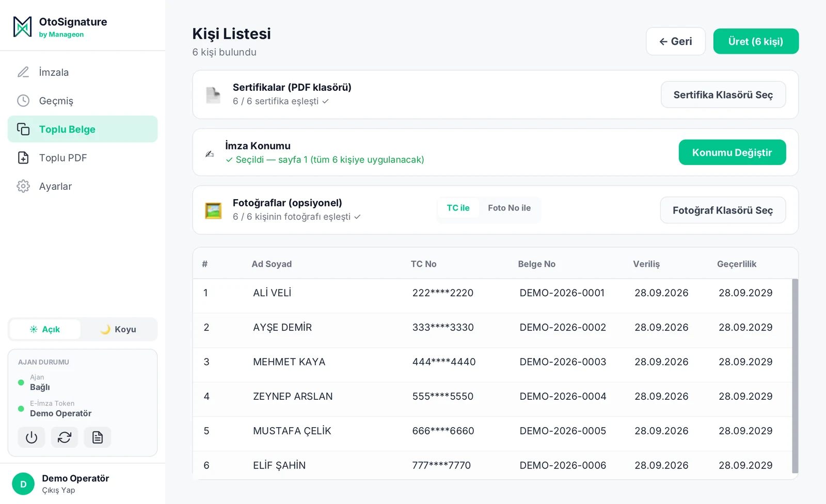This screenshot has height=504, width=826.
Task: Click the pen icon next to İmzala
Action: click(23, 72)
